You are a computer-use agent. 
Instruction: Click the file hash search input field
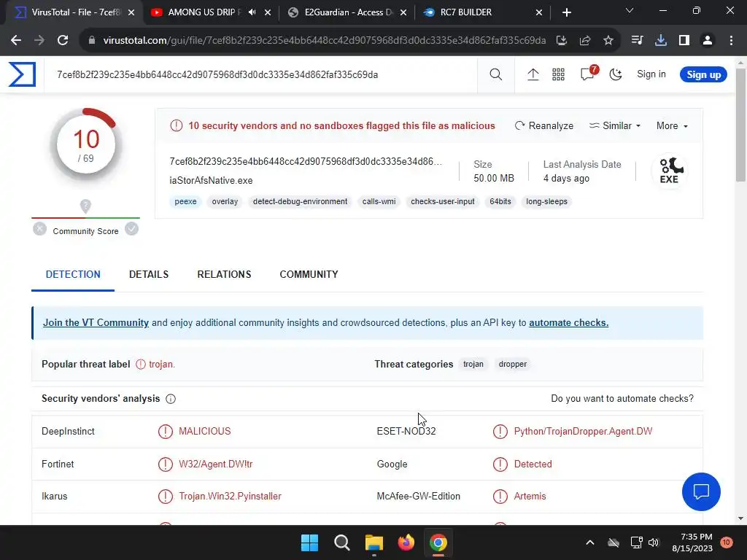coord(260,75)
